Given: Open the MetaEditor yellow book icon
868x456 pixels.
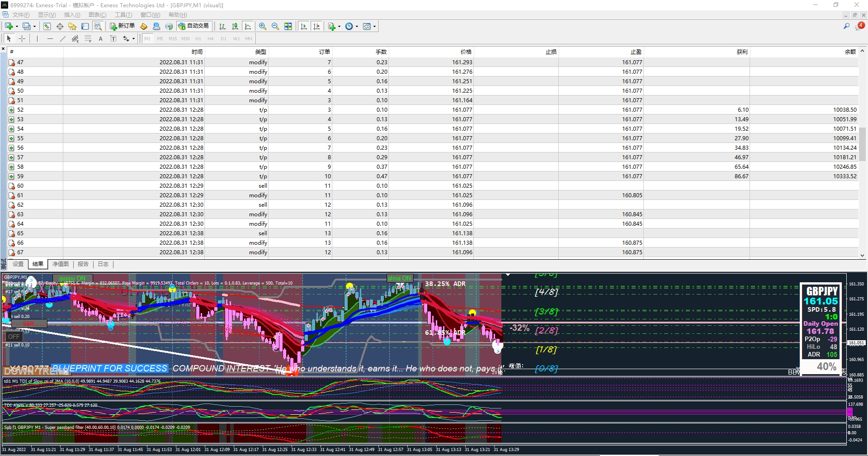Looking at the screenshot, I should (x=144, y=26).
